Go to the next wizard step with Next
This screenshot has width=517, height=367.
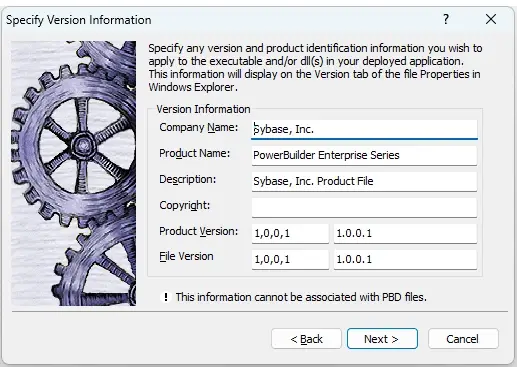382,339
